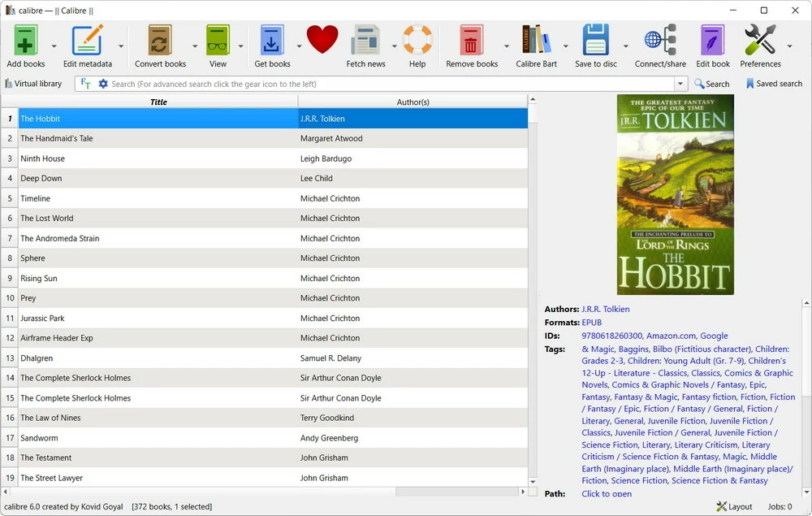Open the Saved search button
This screenshot has height=516, width=812.
click(774, 84)
